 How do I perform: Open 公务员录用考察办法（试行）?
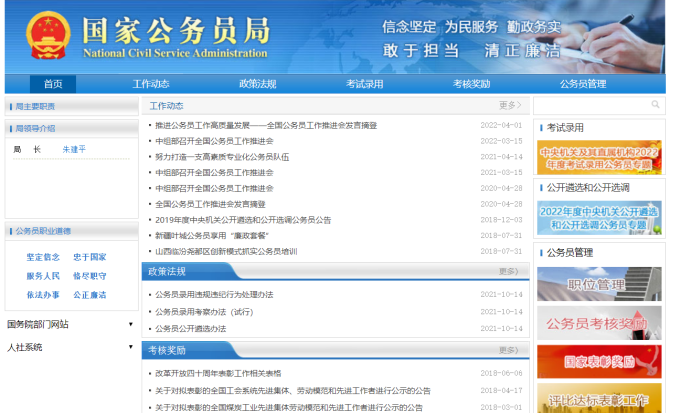pyautogui.click(x=204, y=312)
